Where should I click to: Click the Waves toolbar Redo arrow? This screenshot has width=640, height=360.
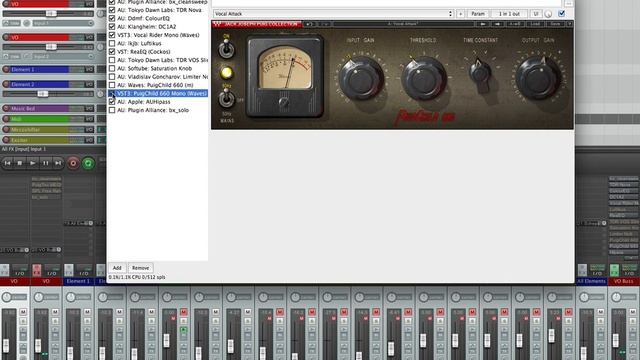tap(324, 24)
